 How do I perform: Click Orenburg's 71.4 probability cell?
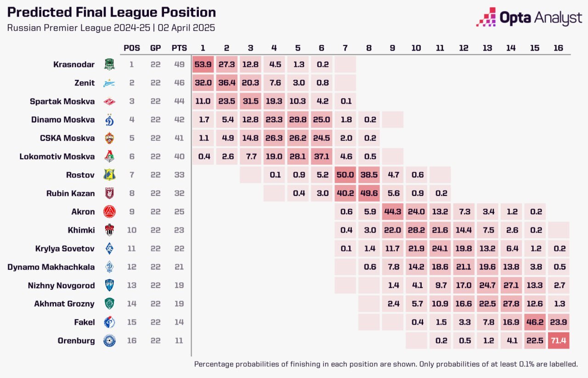559,340
